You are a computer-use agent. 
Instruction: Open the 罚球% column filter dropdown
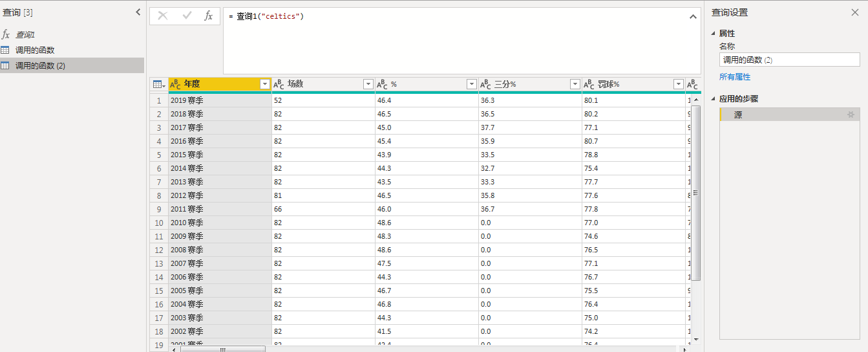tap(678, 84)
